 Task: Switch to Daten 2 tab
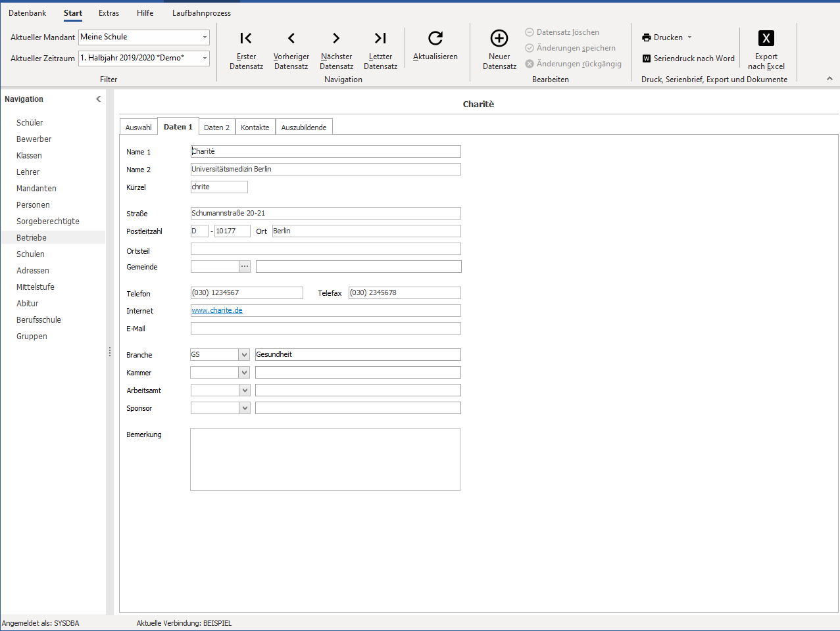[x=217, y=128]
